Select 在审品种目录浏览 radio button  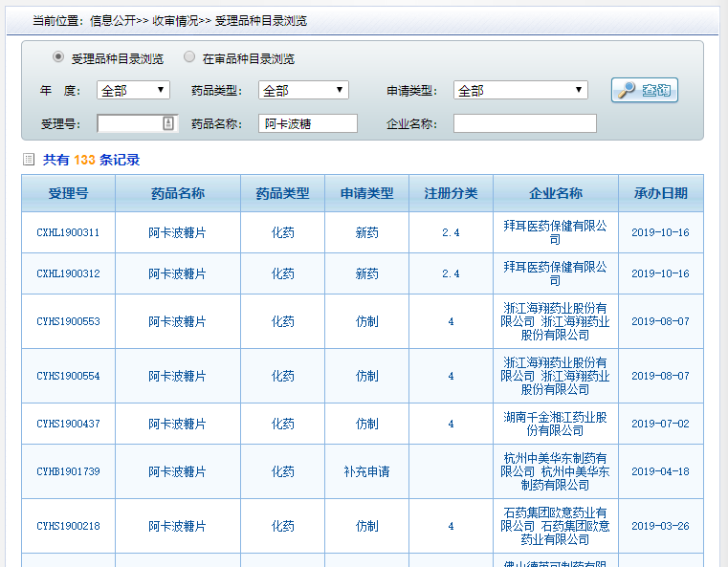coord(189,57)
